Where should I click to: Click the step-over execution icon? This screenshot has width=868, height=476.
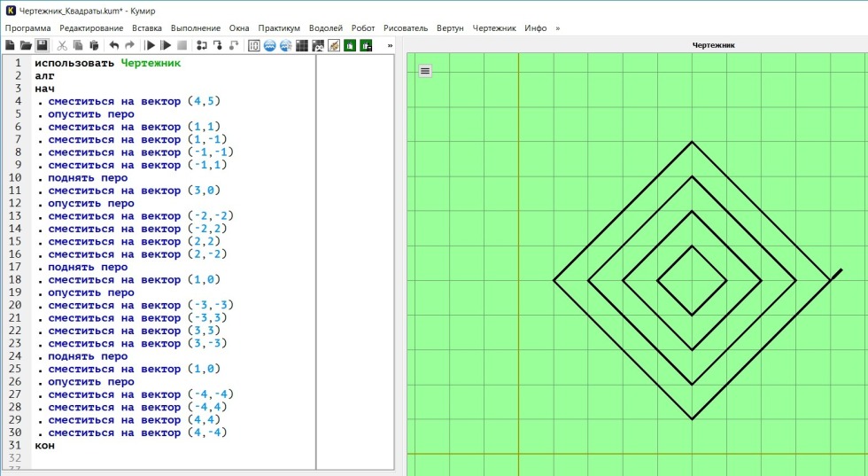click(x=202, y=45)
